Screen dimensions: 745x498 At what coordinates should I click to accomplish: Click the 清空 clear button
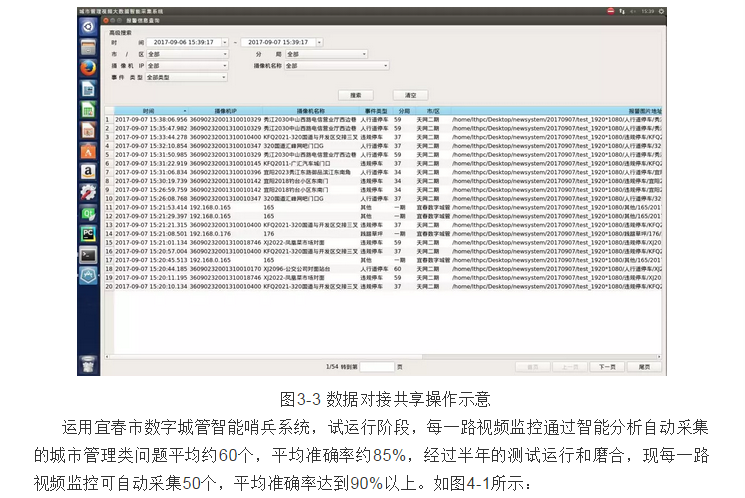[x=411, y=95]
